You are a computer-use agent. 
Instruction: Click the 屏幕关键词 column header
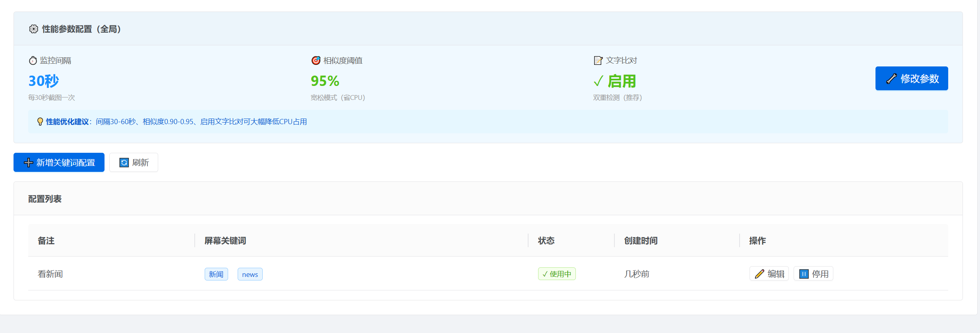click(x=225, y=241)
